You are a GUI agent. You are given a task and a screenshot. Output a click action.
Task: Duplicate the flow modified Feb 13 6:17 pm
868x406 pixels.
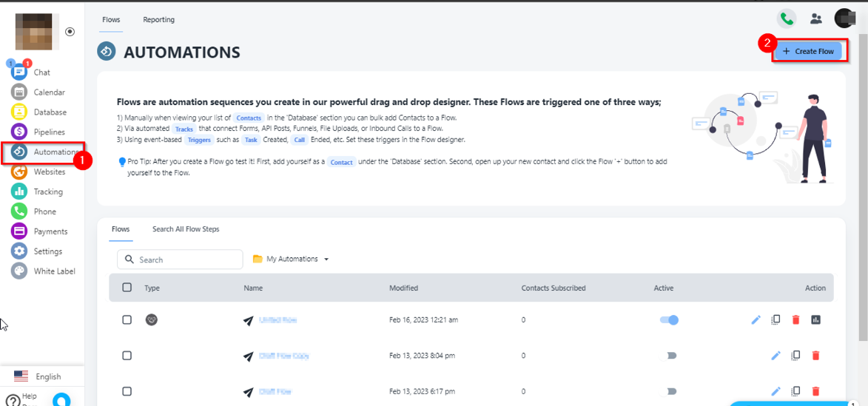pos(795,391)
